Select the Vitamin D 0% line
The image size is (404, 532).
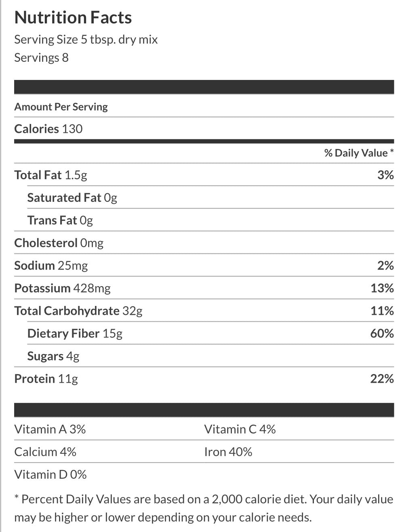pyautogui.click(x=50, y=474)
